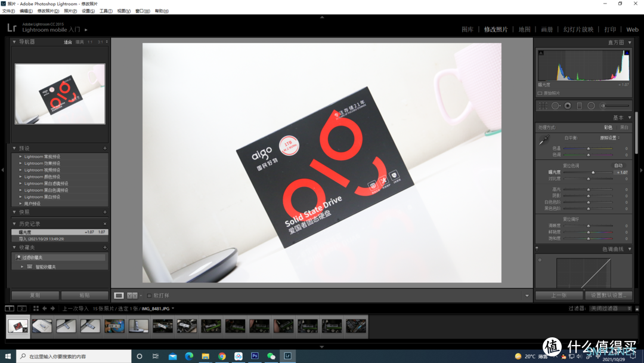This screenshot has height=363, width=644.
Task: Set treatment to 黑白 (Black & White)
Action: (x=624, y=127)
